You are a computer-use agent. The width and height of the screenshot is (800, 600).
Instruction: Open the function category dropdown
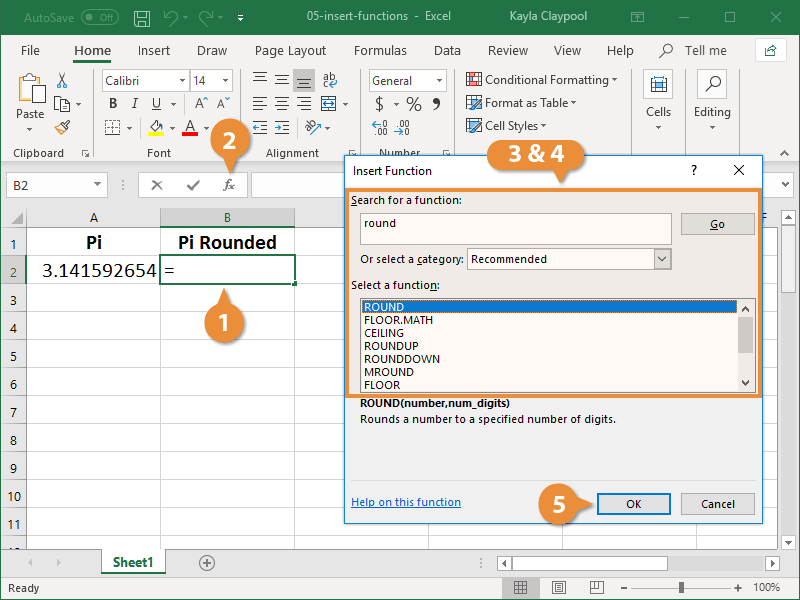tap(661, 259)
